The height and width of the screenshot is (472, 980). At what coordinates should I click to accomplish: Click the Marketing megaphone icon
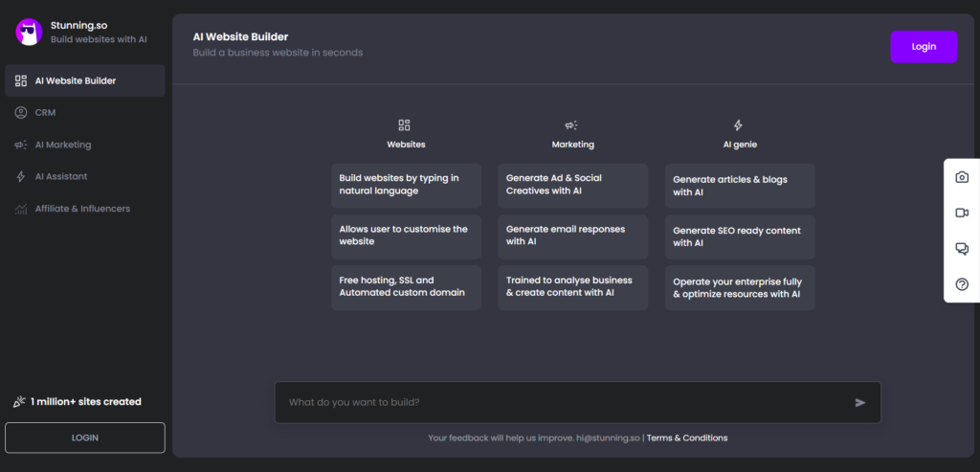[571, 125]
